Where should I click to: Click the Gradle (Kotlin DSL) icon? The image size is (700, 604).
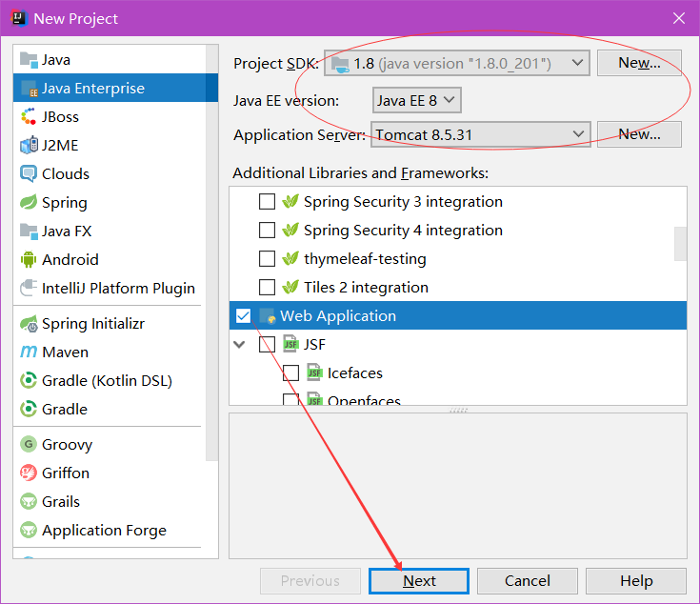coord(29,381)
